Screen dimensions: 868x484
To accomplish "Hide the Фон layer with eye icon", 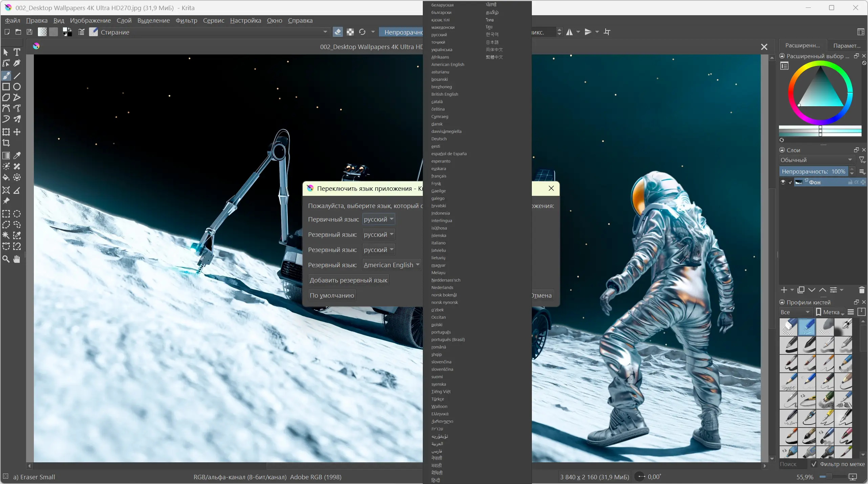I will click(x=783, y=182).
